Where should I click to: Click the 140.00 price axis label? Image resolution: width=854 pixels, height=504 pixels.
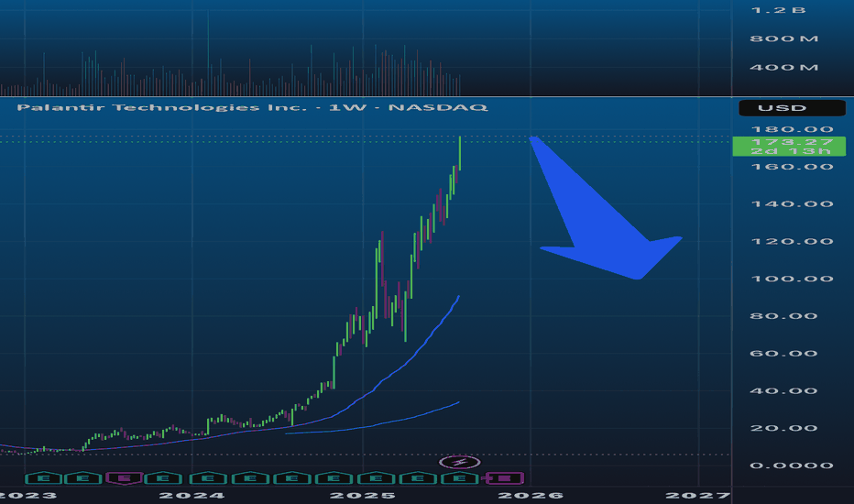tap(792, 203)
